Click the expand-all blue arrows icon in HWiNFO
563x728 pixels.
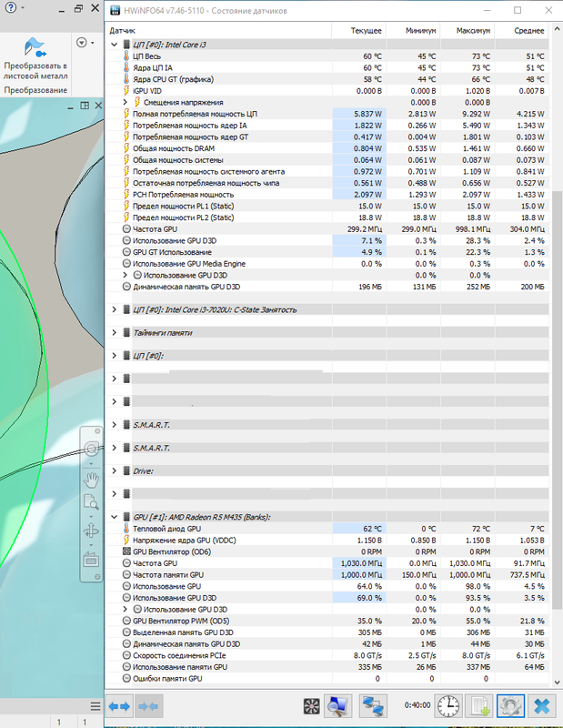[x=119, y=706]
